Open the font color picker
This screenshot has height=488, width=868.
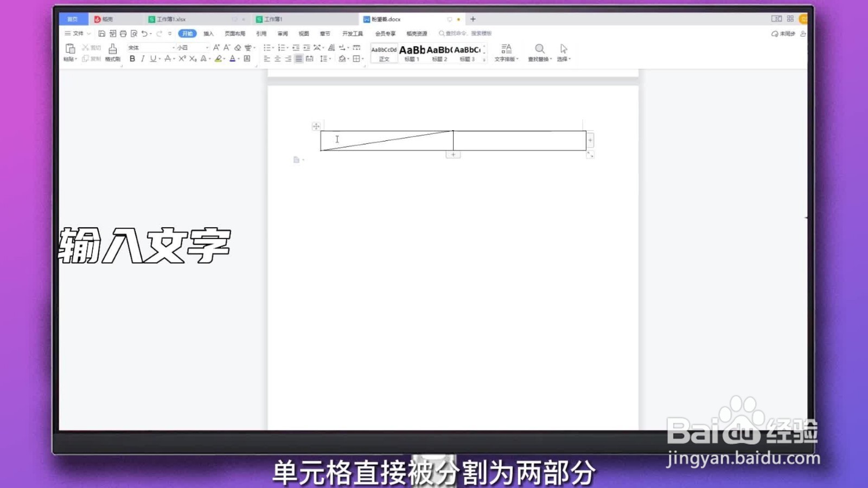(232, 59)
